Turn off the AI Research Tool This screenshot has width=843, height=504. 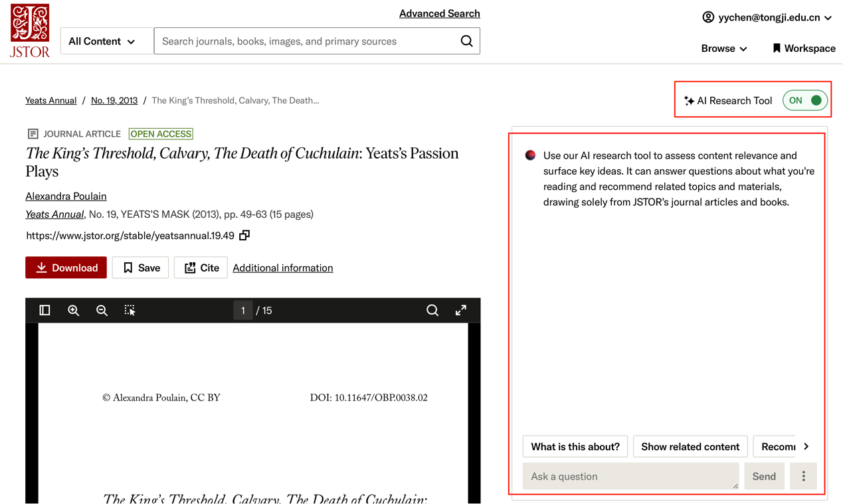point(805,100)
